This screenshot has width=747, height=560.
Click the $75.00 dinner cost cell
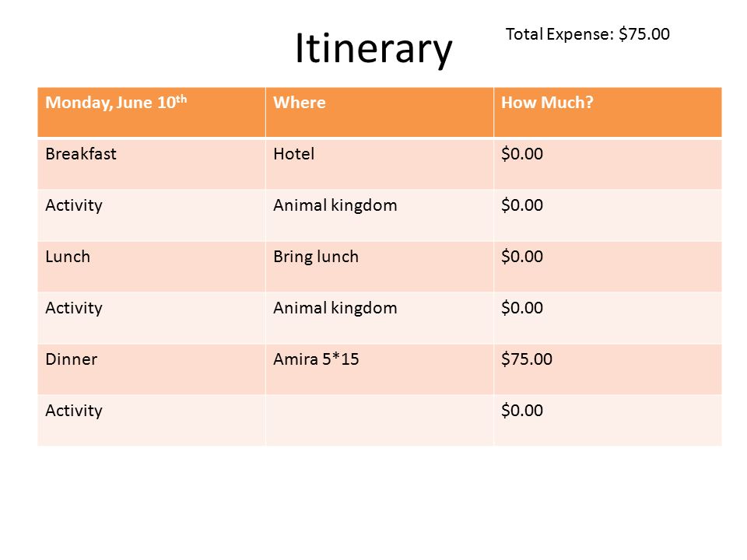pyautogui.click(x=608, y=369)
